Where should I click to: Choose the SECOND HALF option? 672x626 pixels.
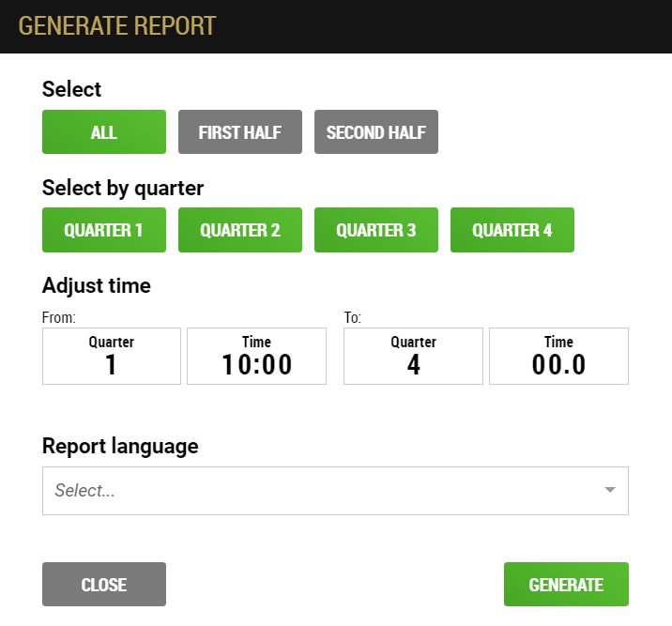(x=376, y=132)
